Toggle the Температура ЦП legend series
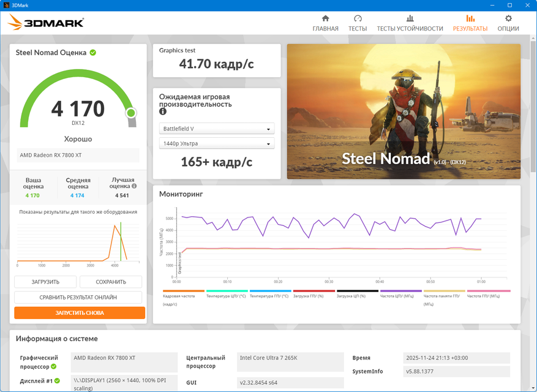537x392 pixels. click(226, 296)
